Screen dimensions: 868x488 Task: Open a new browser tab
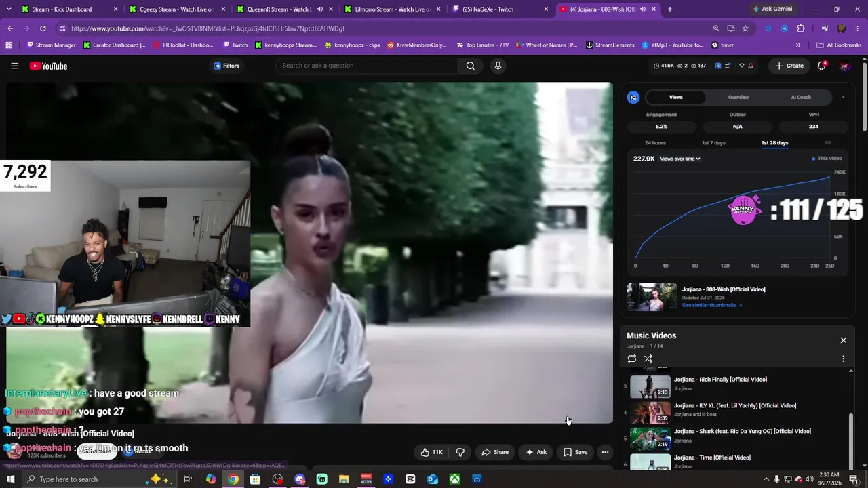(670, 9)
